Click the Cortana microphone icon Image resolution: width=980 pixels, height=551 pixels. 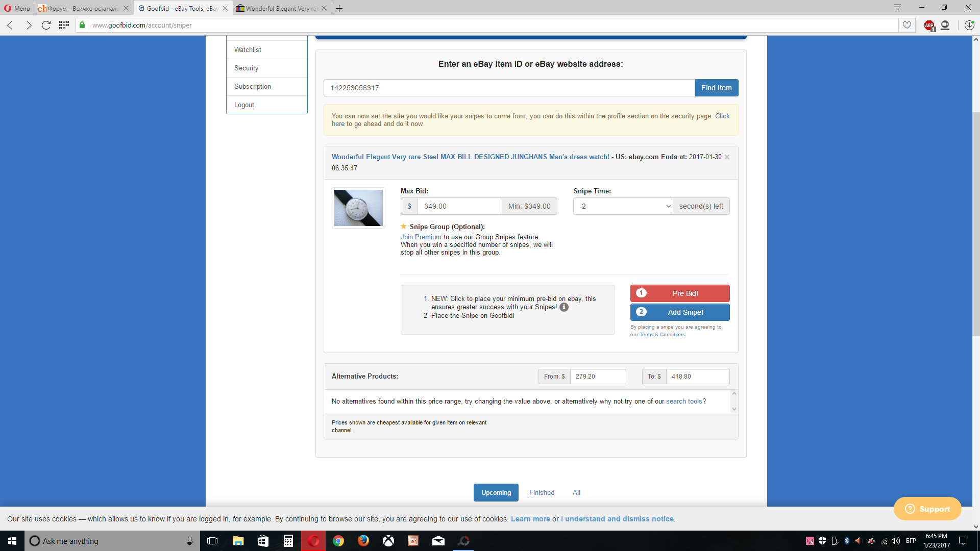pos(189,541)
